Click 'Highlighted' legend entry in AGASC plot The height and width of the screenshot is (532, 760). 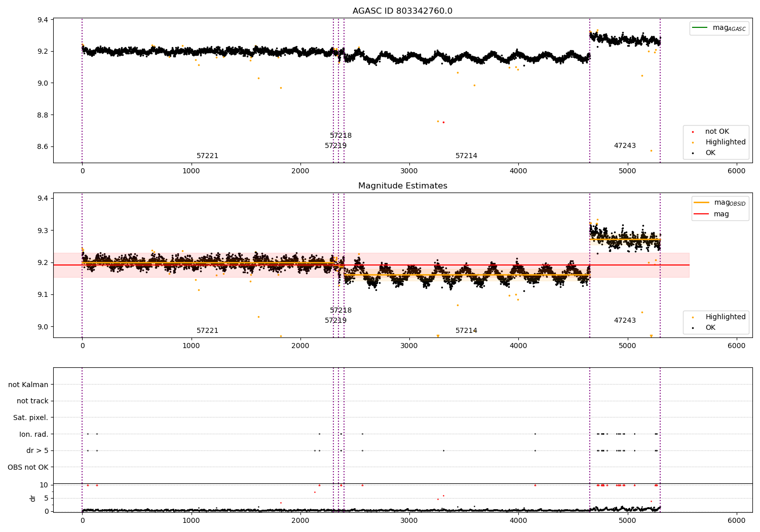[x=726, y=142]
